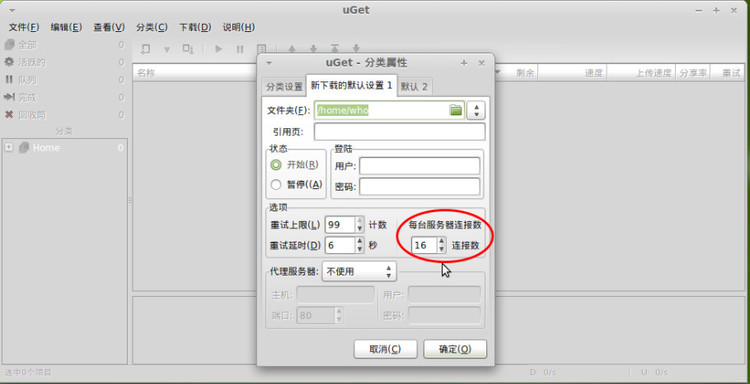Switch to the 新下载的默认设置 1 tab

coord(352,86)
